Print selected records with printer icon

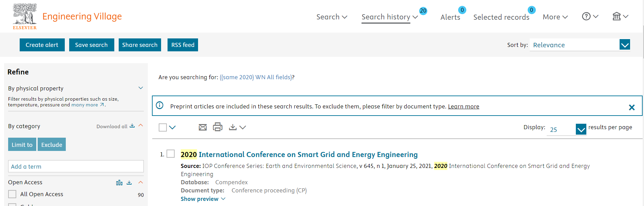pos(218,127)
